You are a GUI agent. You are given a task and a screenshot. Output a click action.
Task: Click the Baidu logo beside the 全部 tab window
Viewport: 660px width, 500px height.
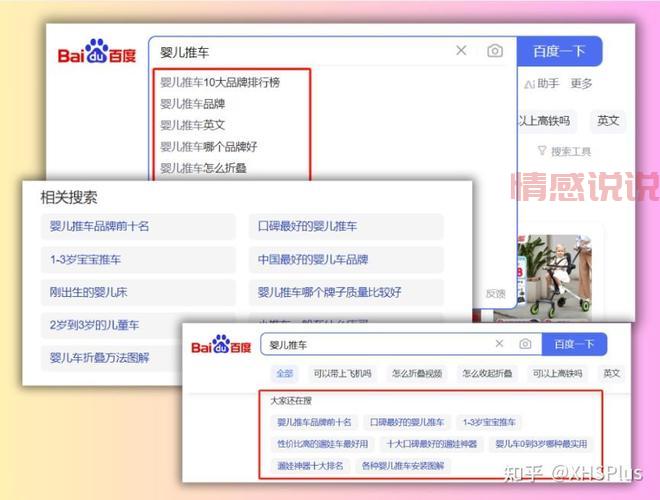(221, 344)
